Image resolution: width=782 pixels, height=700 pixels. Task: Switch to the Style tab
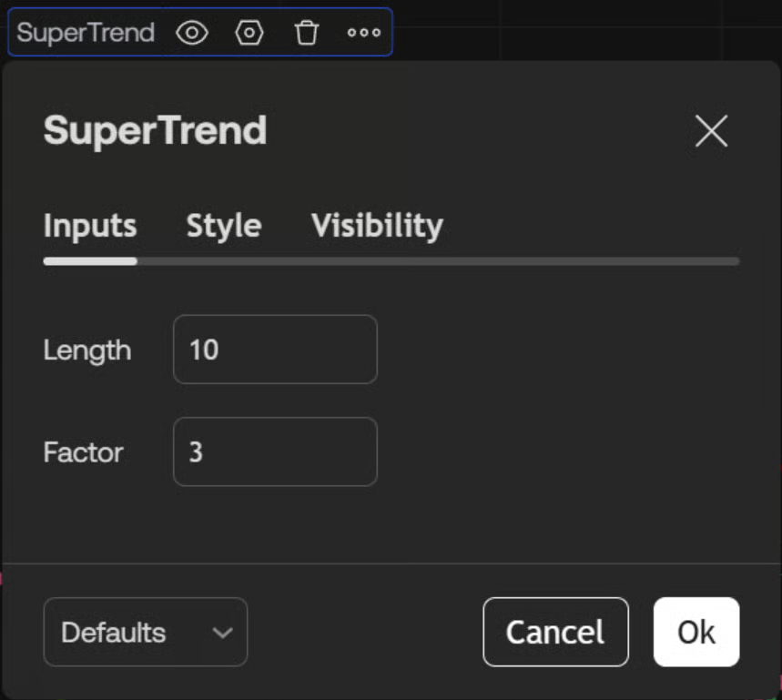pyautogui.click(x=224, y=226)
